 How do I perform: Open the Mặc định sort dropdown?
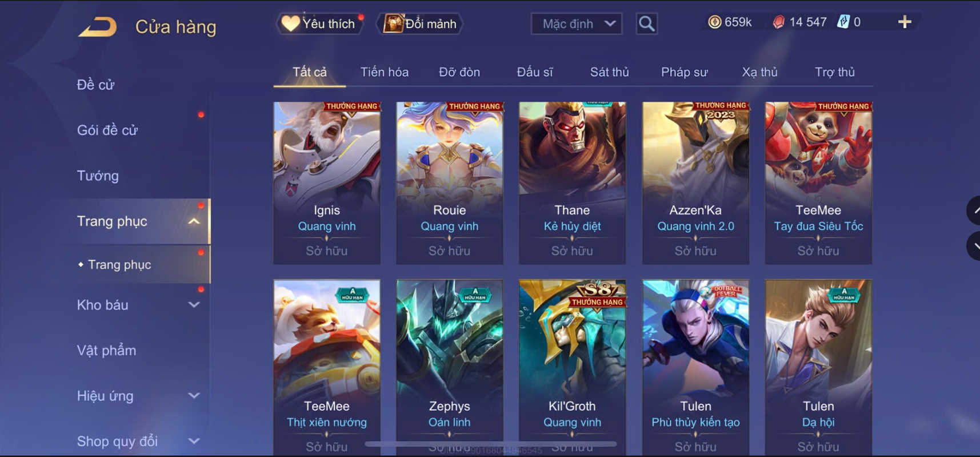click(577, 24)
